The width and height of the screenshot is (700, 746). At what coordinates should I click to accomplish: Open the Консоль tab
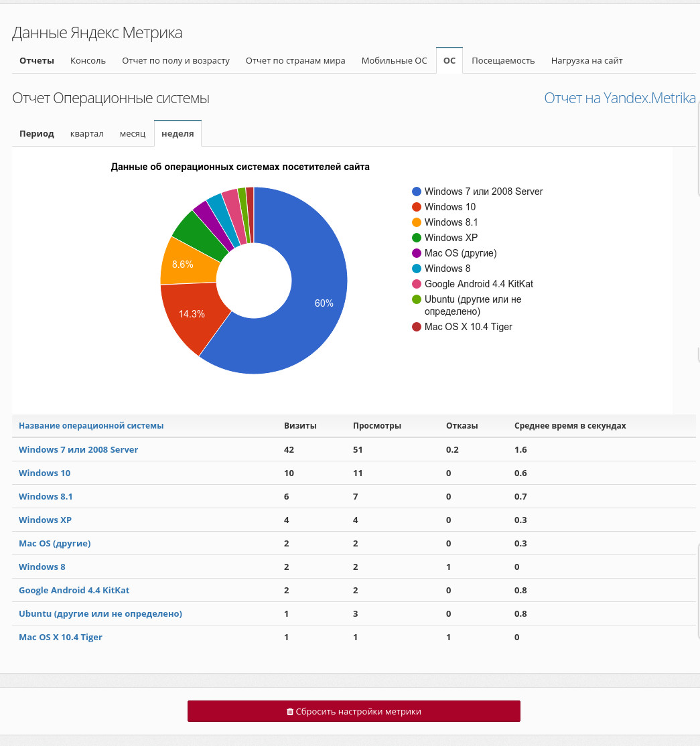point(88,61)
